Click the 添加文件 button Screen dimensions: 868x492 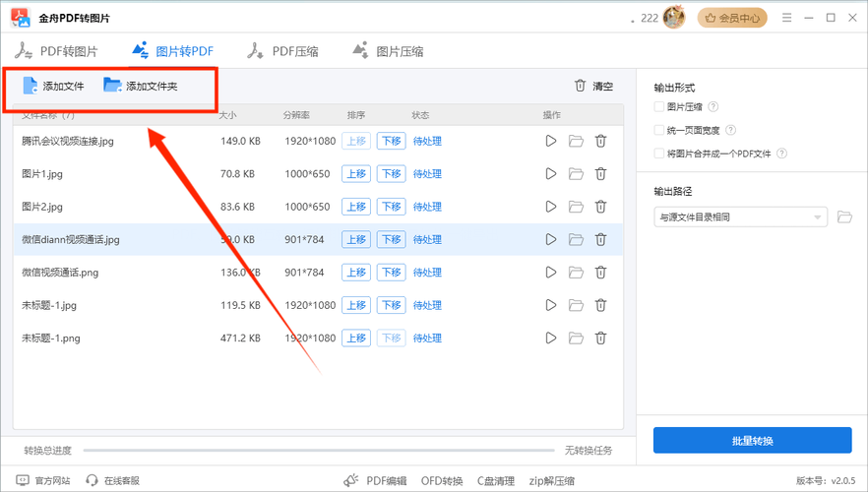coord(54,87)
